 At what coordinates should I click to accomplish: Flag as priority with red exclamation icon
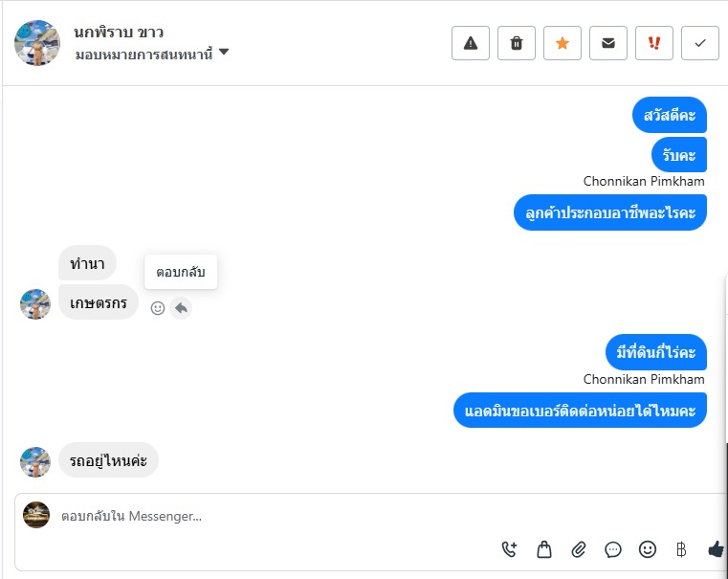tap(654, 43)
